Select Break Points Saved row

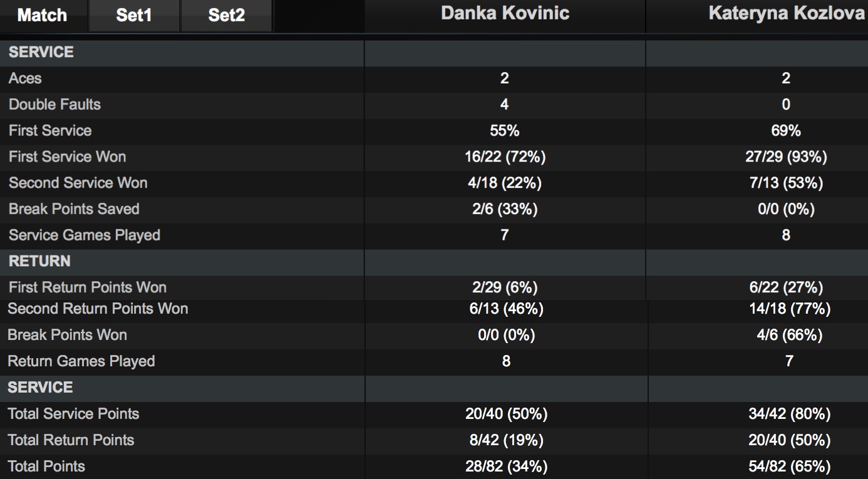point(74,209)
